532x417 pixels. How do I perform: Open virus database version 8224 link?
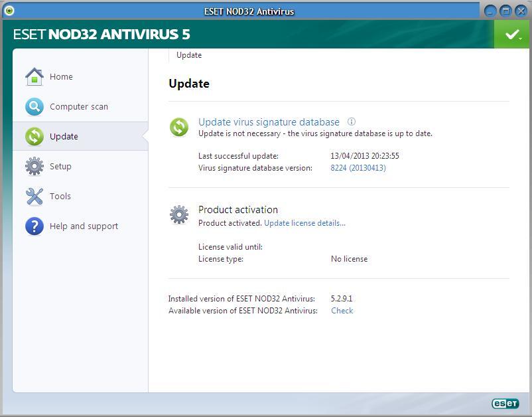(358, 168)
